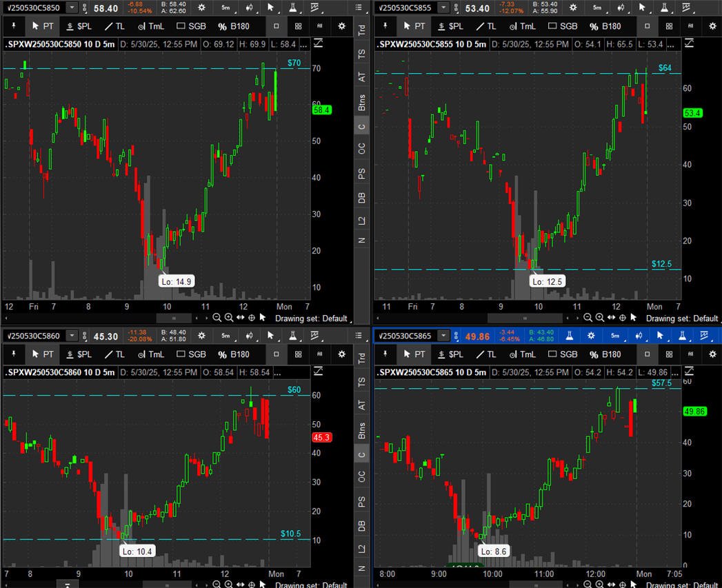Click horizontal scrollbar thumb under C5855 chart
722x588 pixels.
point(525,318)
